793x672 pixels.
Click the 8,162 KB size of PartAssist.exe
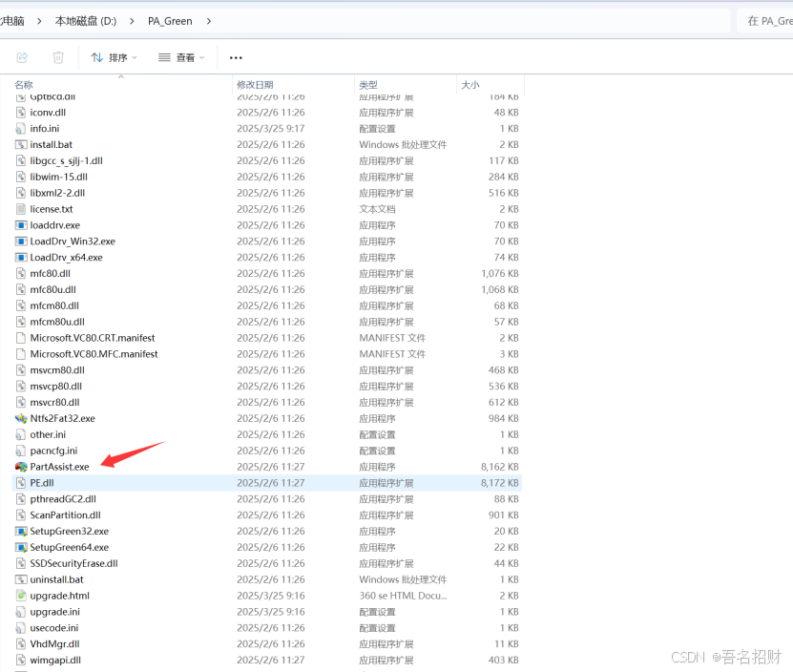point(500,467)
